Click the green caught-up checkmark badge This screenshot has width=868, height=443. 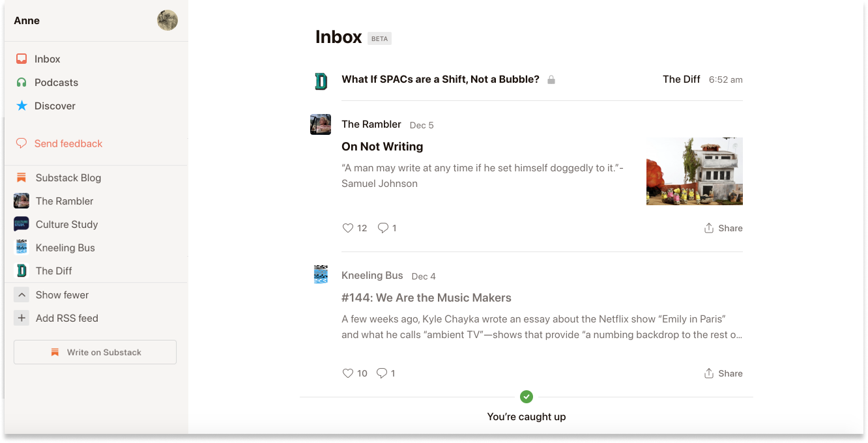(527, 397)
